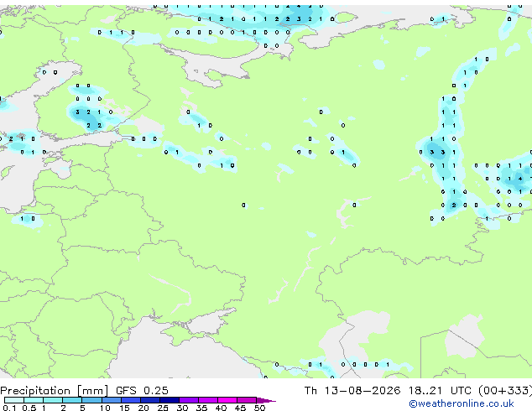The image size is (532, 411).
Task: Open the weatheronline.co.uk copyright link
Action: pyautogui.click(x=462, y=403)
